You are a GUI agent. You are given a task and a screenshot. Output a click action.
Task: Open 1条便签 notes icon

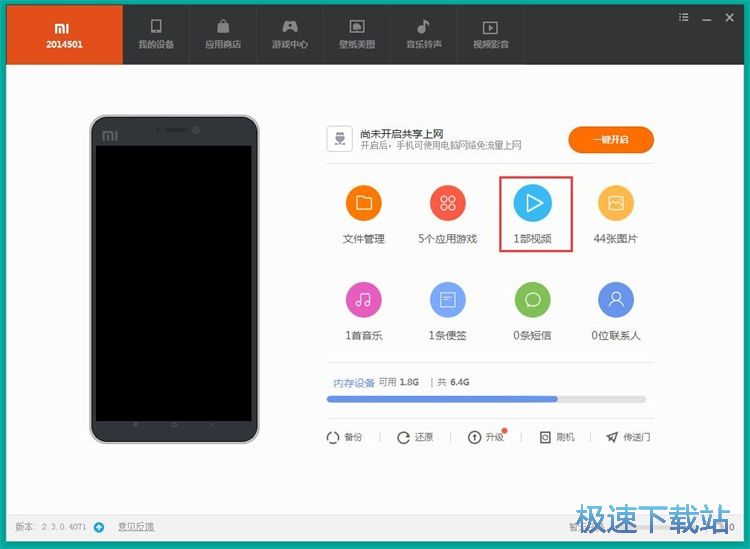click(x=448, y=300)
